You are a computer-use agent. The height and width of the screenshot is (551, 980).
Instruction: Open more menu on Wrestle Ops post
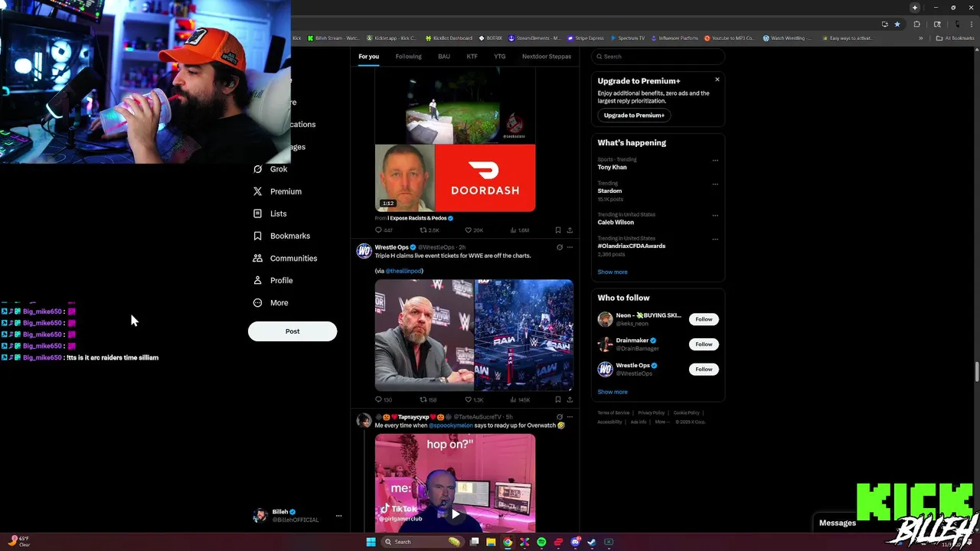coord(570,247)
